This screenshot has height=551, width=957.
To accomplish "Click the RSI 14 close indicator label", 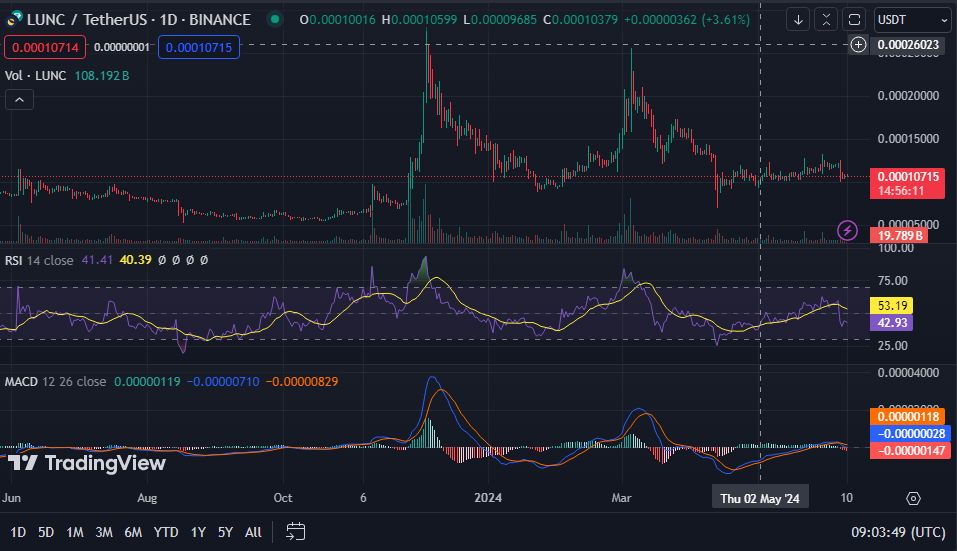I will 38,259.
